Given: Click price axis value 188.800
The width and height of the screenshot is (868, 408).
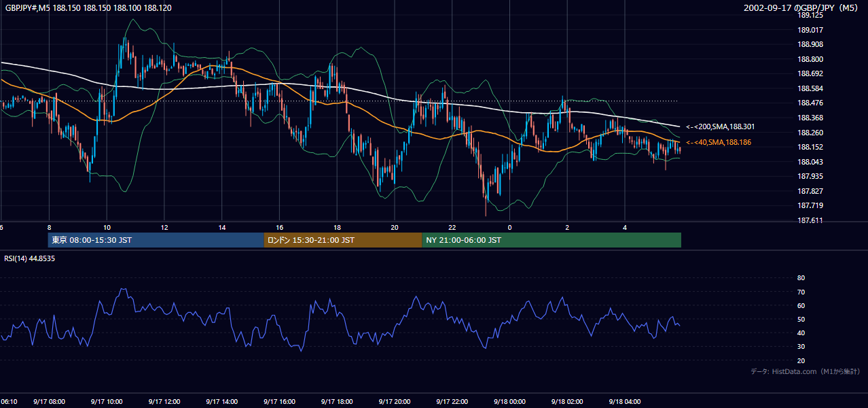Looking at the screenshot, I should 810,59.
